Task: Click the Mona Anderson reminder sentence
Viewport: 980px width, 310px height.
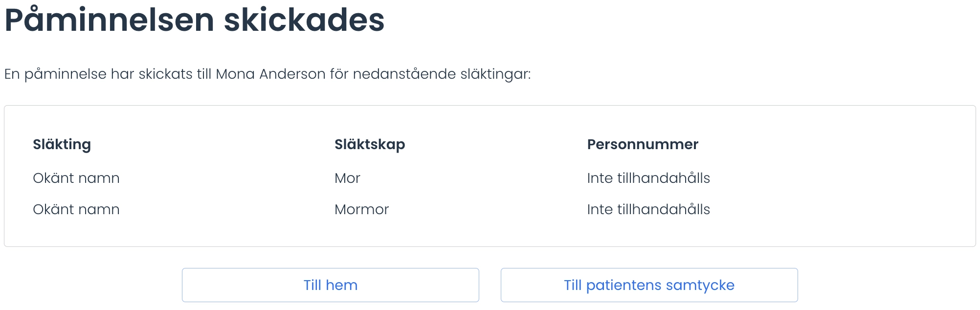Action: click(x=267, y=74)
